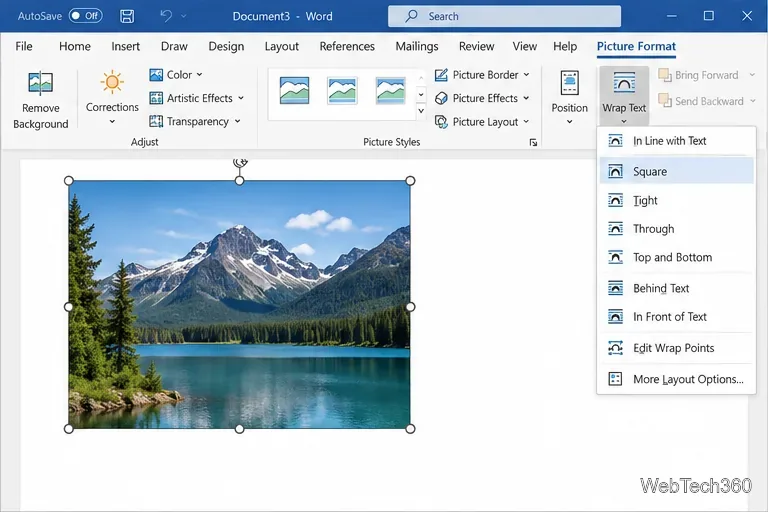Click the Undo arrow icon
768x512 pixels.
click(166, 16)
